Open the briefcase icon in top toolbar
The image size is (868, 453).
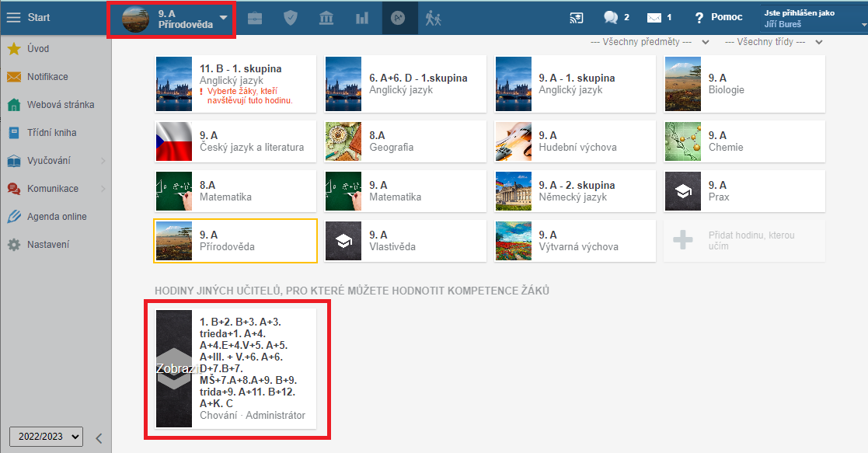pyautogui.click(x=255, y=18)
